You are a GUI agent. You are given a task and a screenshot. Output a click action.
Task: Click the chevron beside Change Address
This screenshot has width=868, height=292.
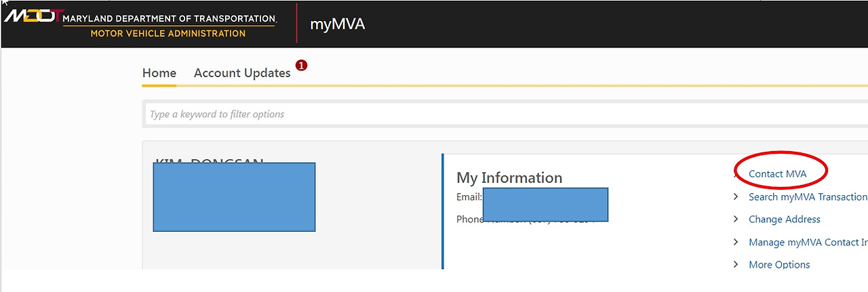(736, 220)
